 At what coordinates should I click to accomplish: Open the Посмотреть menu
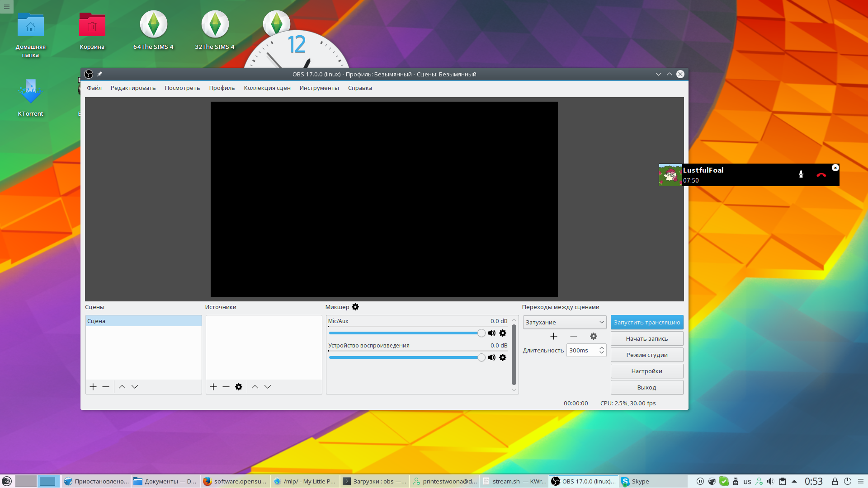[182, 88]
